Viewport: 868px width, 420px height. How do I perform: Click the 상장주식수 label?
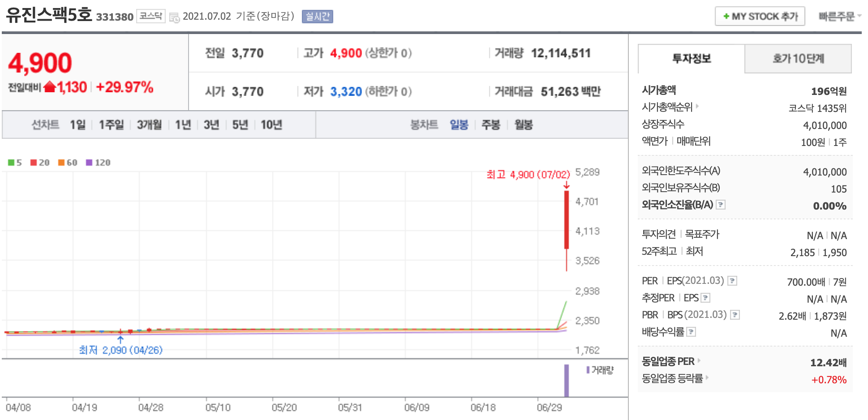[x=663, y=124]
